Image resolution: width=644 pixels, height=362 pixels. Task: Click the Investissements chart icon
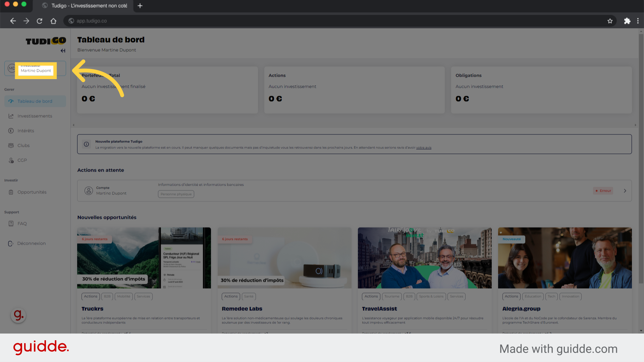pyautogui.click(x=11, y=116)
